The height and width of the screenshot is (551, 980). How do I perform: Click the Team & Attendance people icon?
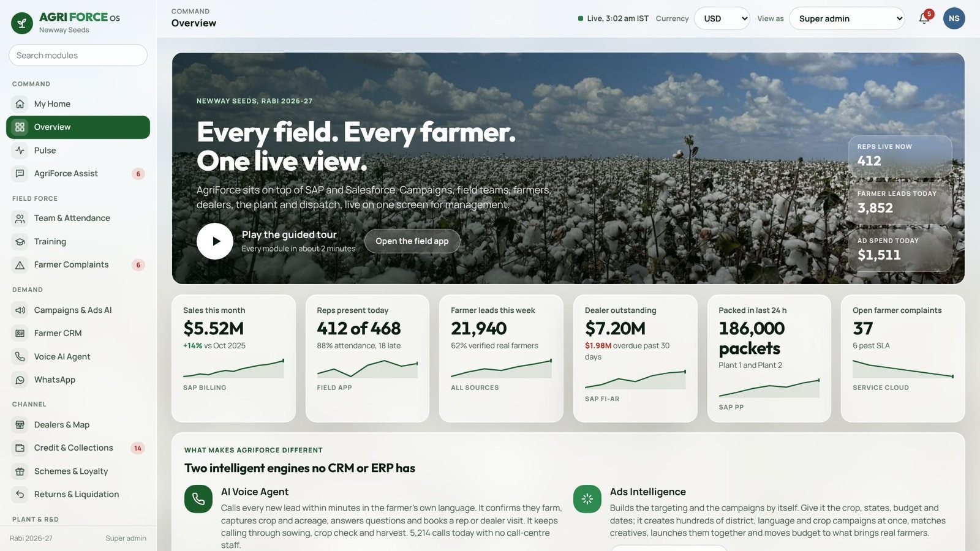20,219
